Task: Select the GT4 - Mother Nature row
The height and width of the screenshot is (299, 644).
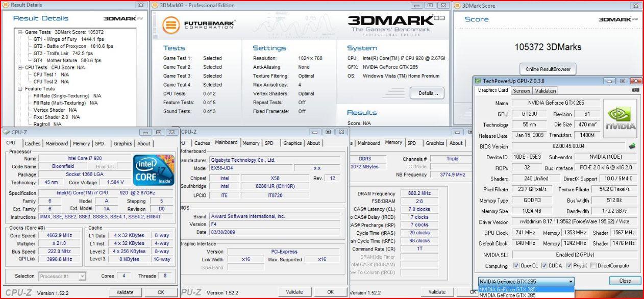Action: (67, 60)
